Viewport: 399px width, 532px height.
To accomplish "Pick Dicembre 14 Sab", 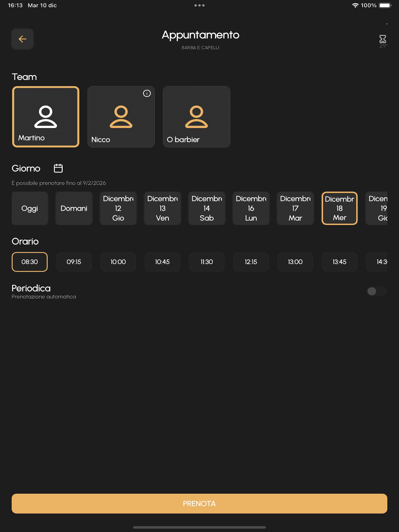I will pyautogui.click(x=207, y=208).
